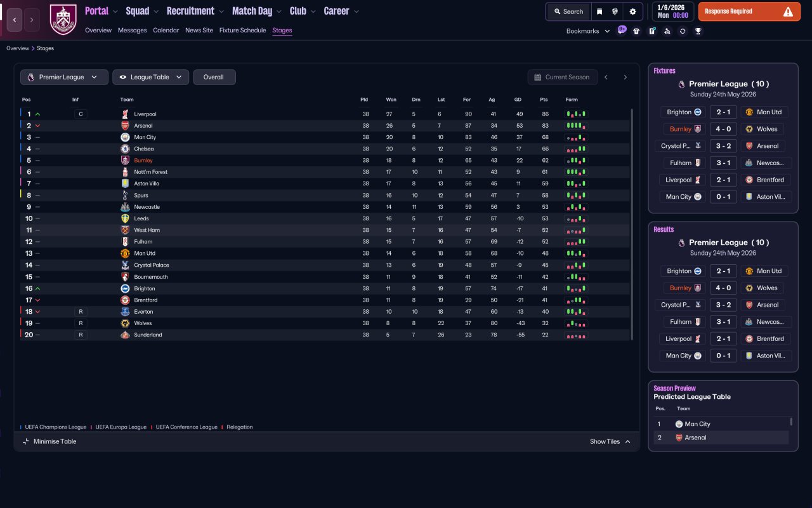Click the Arsenal crest in the league table
Viewport: 812px width, 508px height.
click(x=125, y=126)
